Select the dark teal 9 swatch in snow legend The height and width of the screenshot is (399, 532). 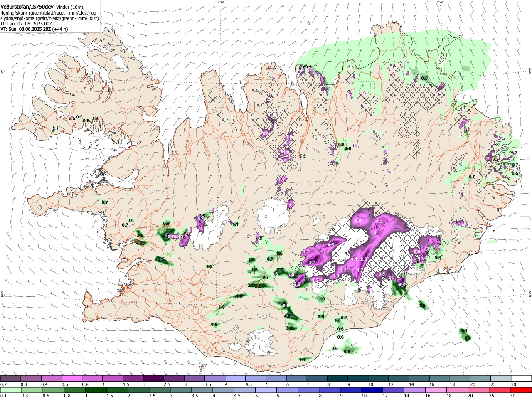(358, 378)
